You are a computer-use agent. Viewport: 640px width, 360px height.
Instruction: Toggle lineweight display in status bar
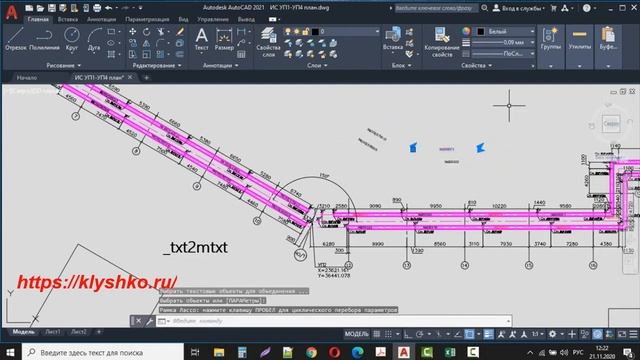489,334
